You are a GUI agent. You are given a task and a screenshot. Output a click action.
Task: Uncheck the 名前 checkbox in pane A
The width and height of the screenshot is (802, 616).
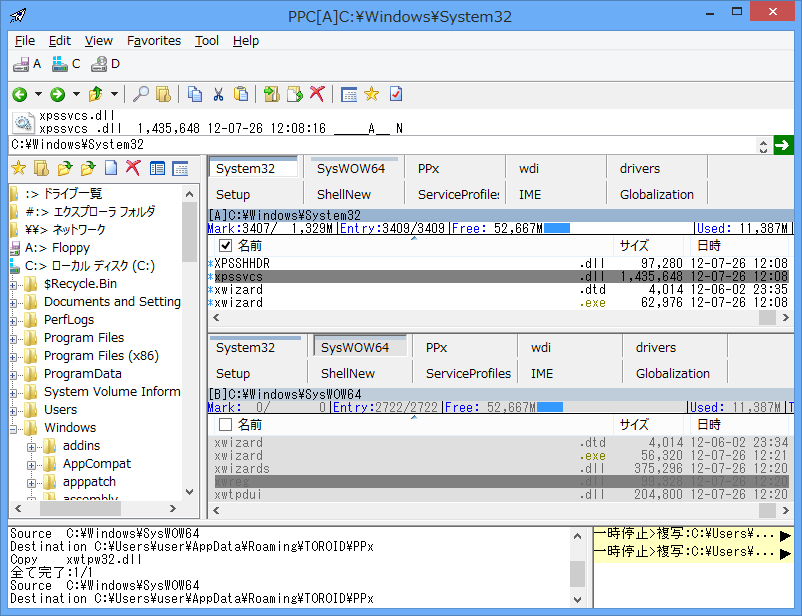[x=225, y=245]
